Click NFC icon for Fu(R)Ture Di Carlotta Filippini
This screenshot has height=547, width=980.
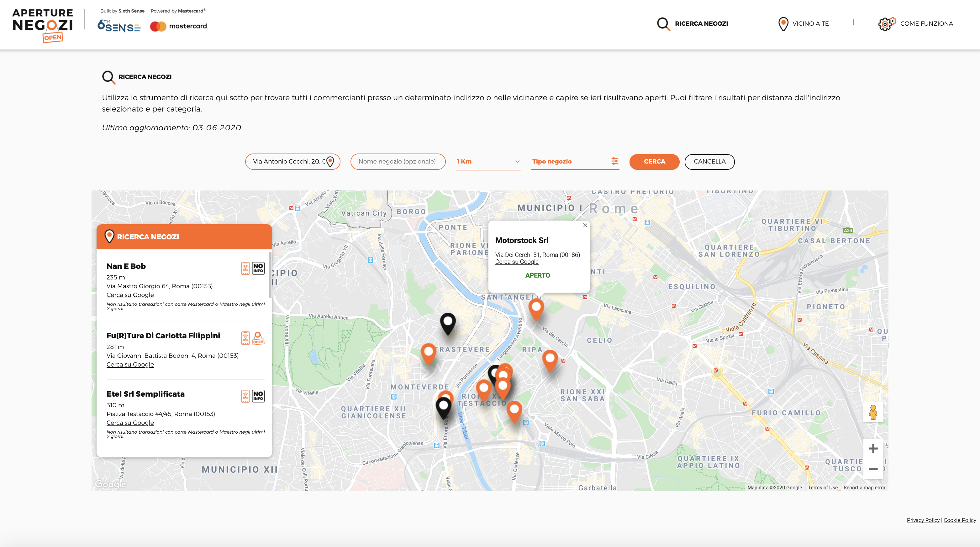click(x=245, y=338)
